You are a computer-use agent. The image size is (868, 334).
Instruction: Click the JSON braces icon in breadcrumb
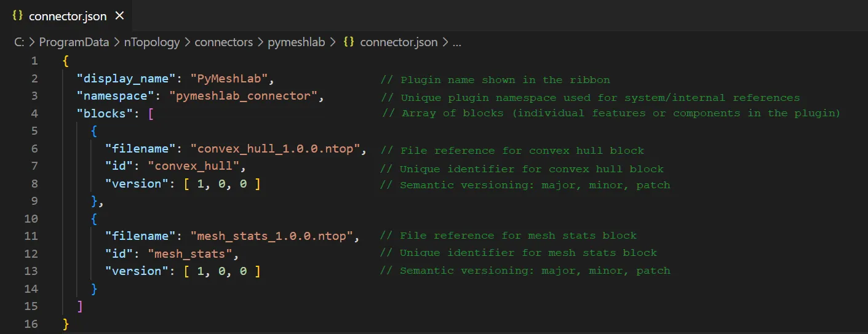click(x=349, y=42)
